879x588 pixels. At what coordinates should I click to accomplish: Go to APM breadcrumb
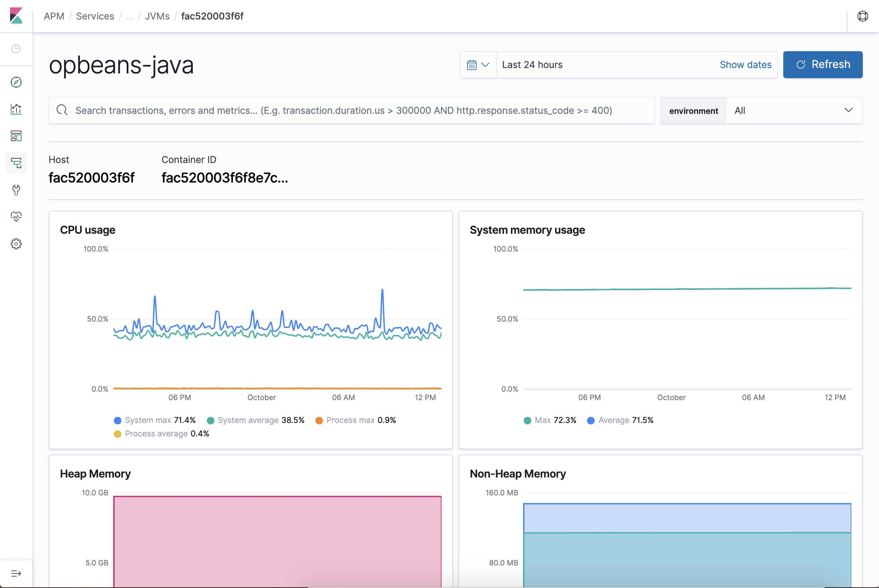click(54, 16)
